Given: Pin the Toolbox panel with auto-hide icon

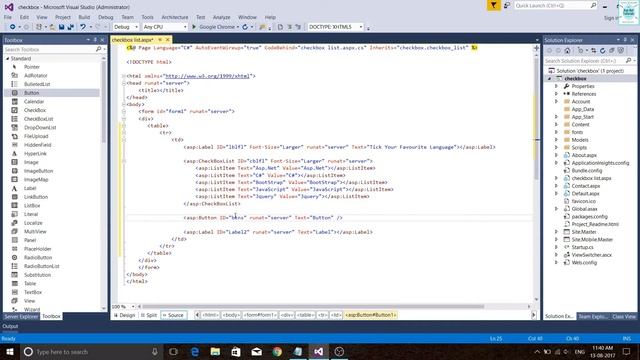Looking at the screenshot, I should pos(96,40).
